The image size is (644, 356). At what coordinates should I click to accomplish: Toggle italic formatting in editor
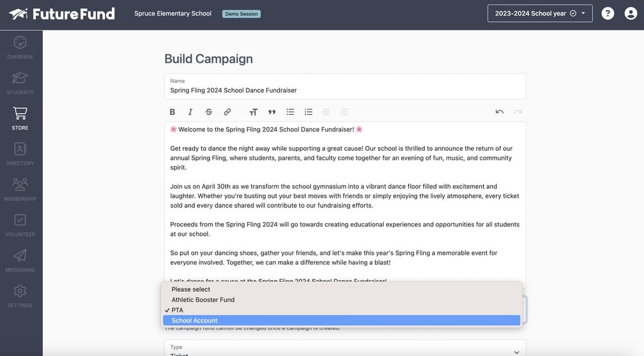coord(190,112)
